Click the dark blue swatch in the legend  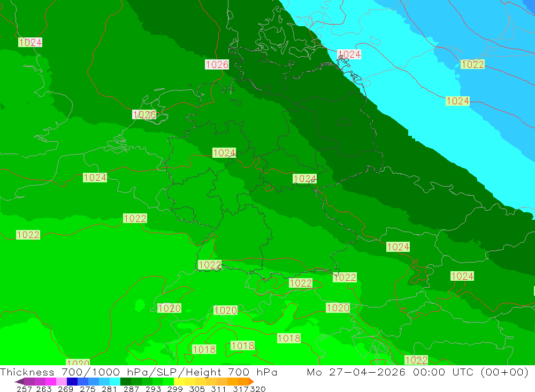(x=72, y=381)
